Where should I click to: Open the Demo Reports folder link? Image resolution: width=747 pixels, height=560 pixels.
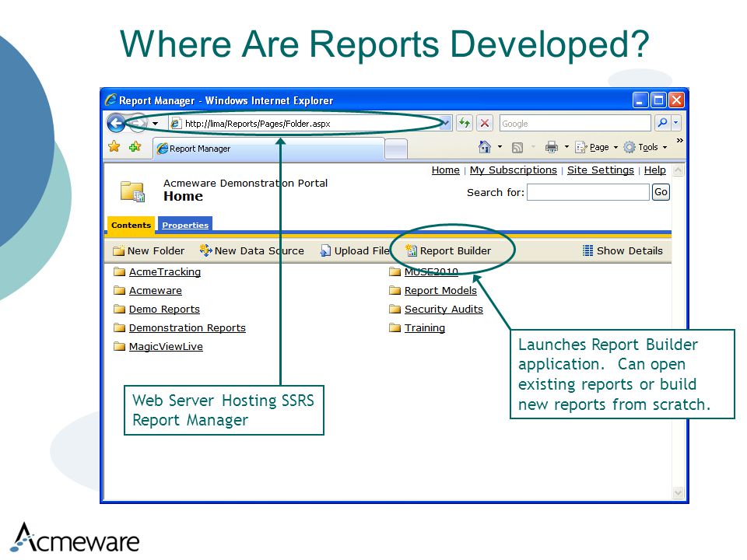click(x=164, y=309)
